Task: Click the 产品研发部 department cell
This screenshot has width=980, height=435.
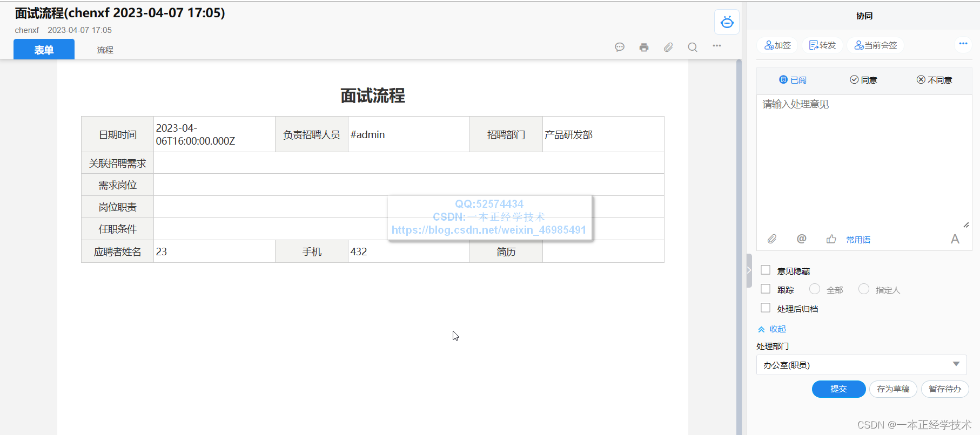Action: click(x=603, y=134)
